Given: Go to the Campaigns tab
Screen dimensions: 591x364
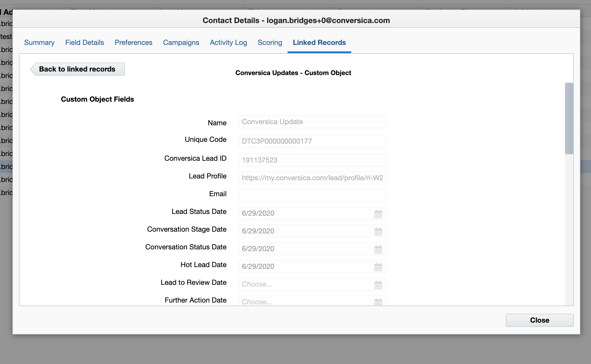Looking at the screenshot, I should pos(181,43).
